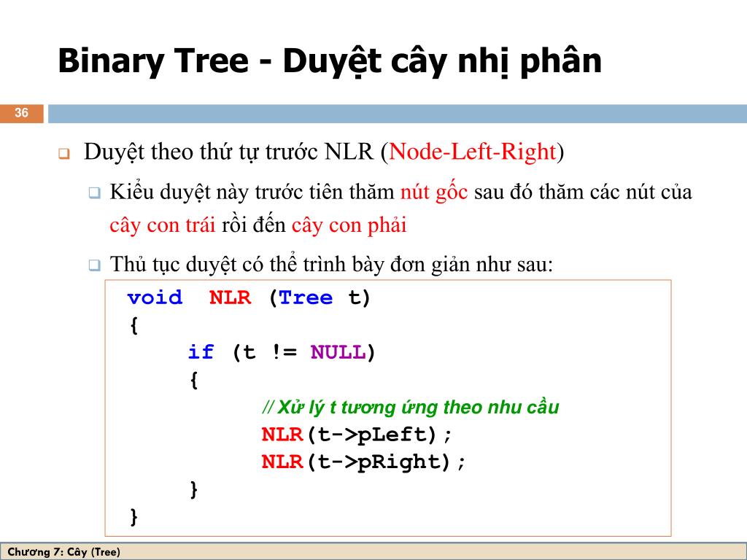Click the 'void' keyword in the code
This screenshot has width=747, height=560.
155,297
